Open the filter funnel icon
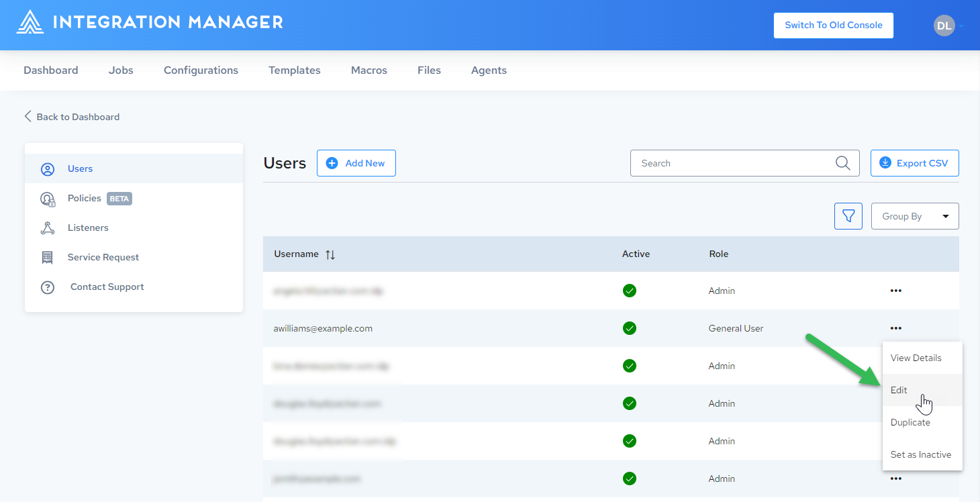 (848, 216)
